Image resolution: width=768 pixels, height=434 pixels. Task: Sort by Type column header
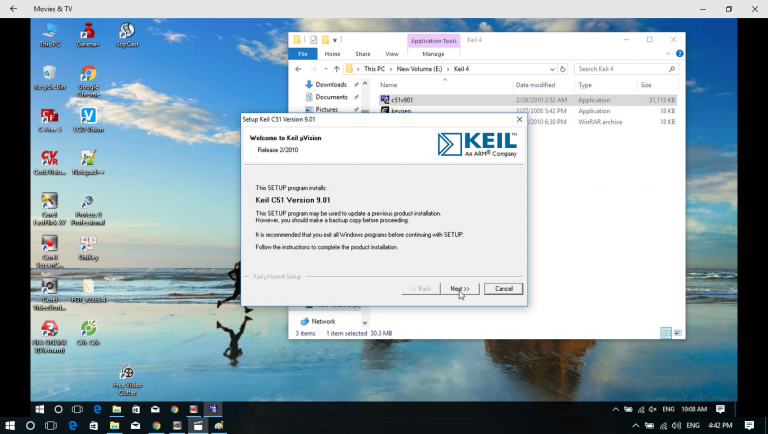[585, 85]
